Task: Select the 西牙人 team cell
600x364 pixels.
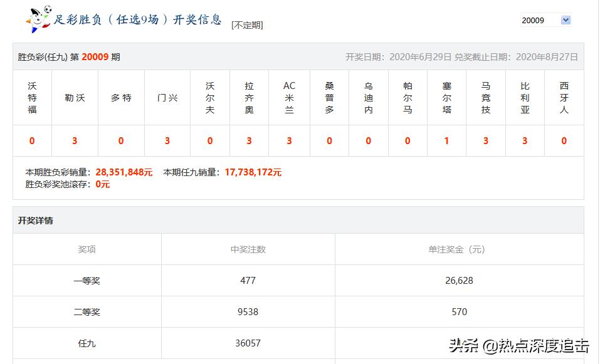Action: click(x=564, y=98)
